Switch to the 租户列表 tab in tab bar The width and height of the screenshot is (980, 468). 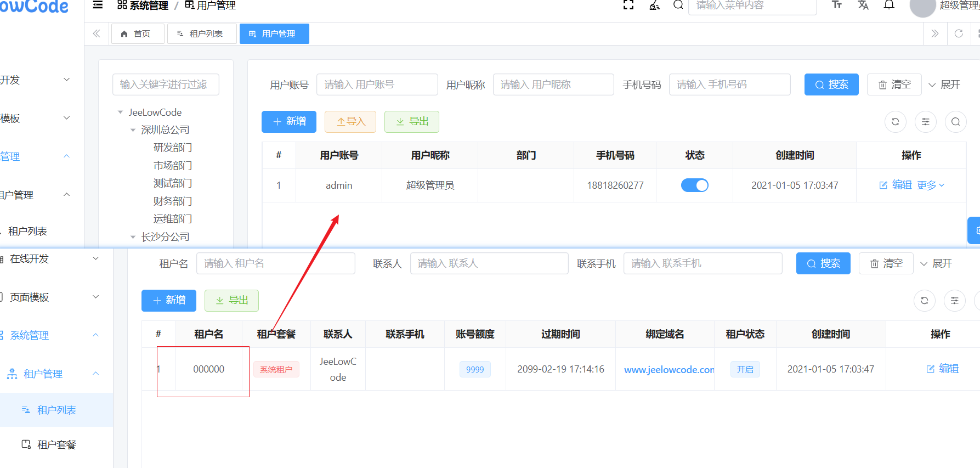click(202, 33)
